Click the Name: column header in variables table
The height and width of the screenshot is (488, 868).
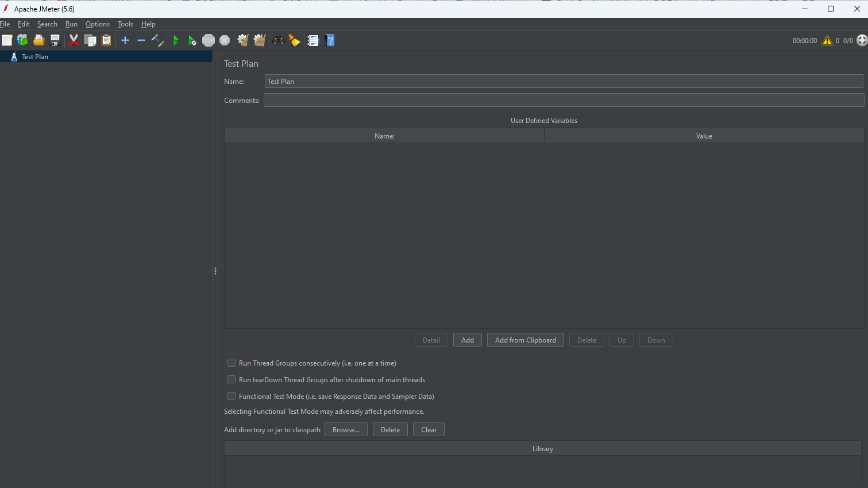click(x=384, y=136)
